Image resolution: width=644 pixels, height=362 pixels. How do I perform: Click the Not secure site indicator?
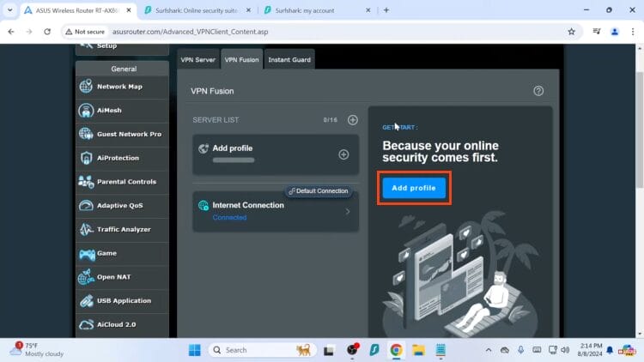85,32
